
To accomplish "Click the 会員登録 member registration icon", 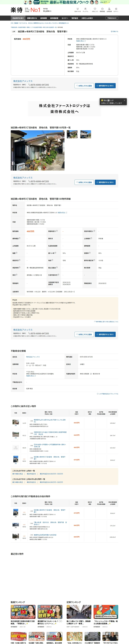I will tap(109, 10).
